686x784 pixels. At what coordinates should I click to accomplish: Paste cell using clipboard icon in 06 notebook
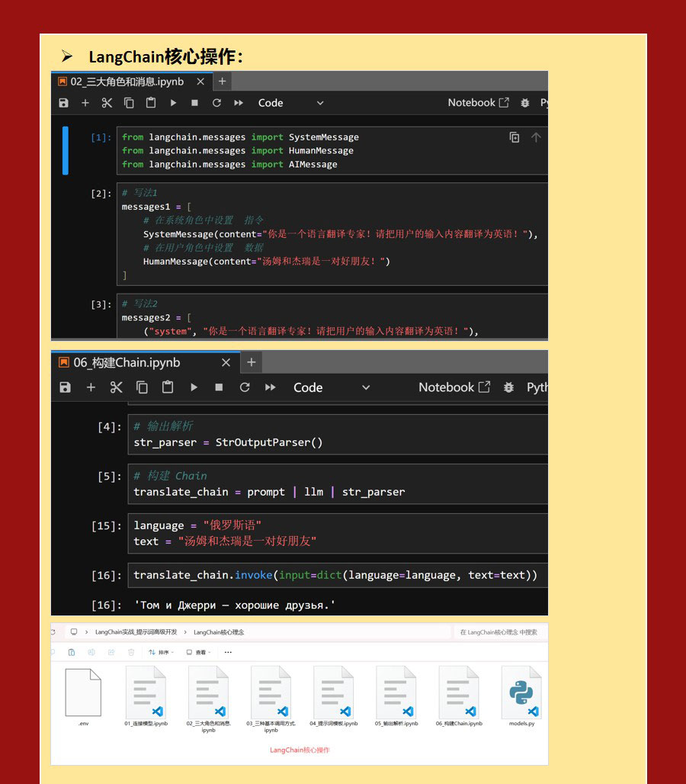pyautogui.click(x=168, y=387)
